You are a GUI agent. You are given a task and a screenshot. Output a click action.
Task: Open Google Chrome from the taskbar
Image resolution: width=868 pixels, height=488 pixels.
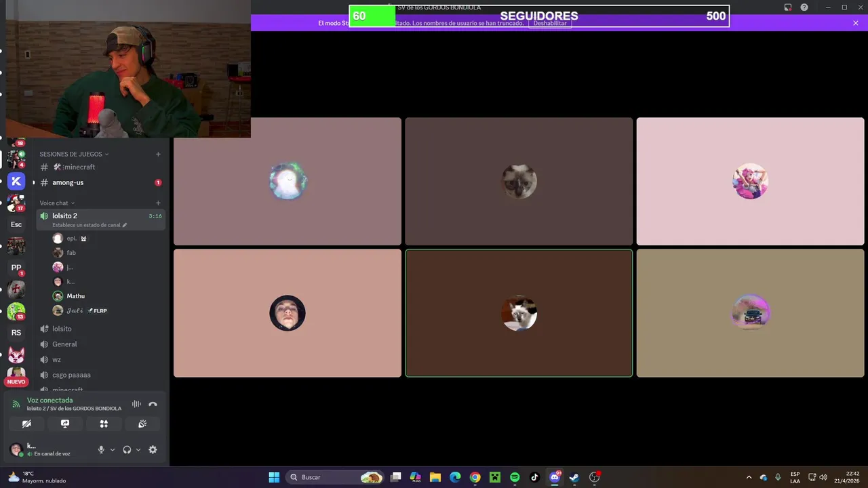[x=475, y=477]
